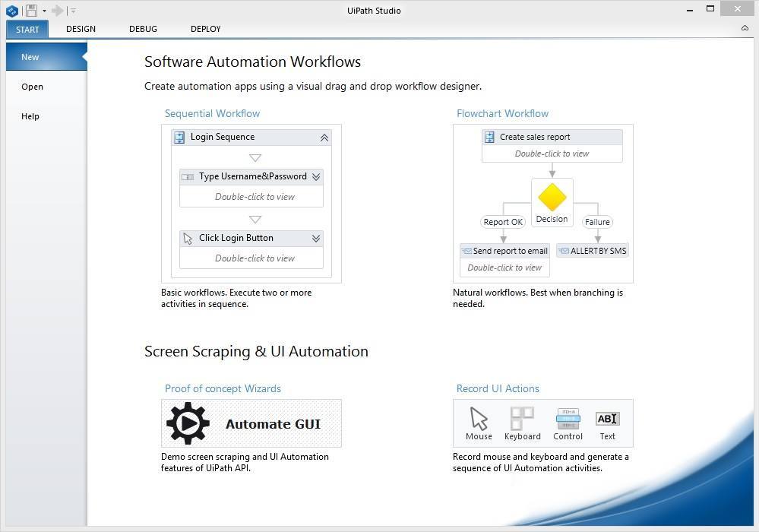This screenshot has height=532, width=759.
Task: Click the Automate GUI play icon
Action: click(188, 423)
